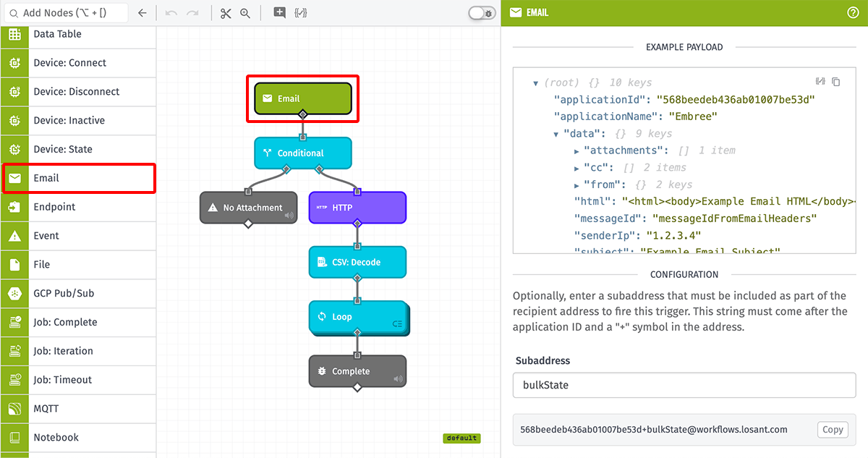
Task: Click the Subaddress input field
Action: point(684,385)
